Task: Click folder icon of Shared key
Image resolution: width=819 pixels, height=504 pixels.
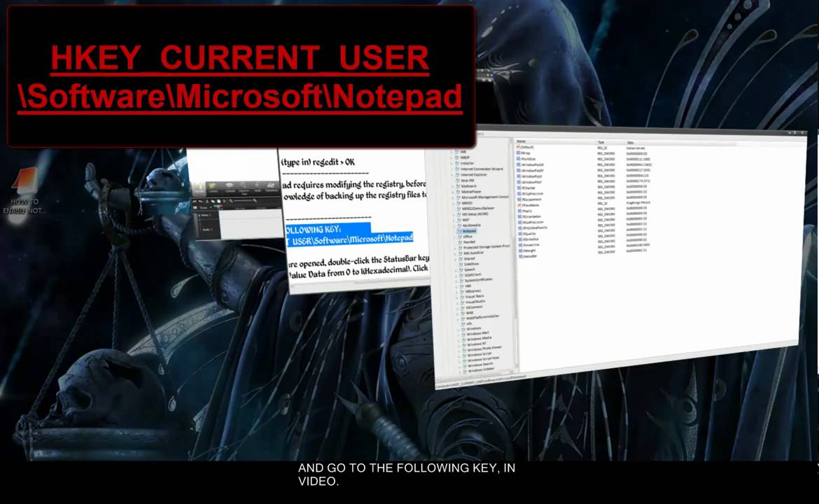Action: pos(461,258)
